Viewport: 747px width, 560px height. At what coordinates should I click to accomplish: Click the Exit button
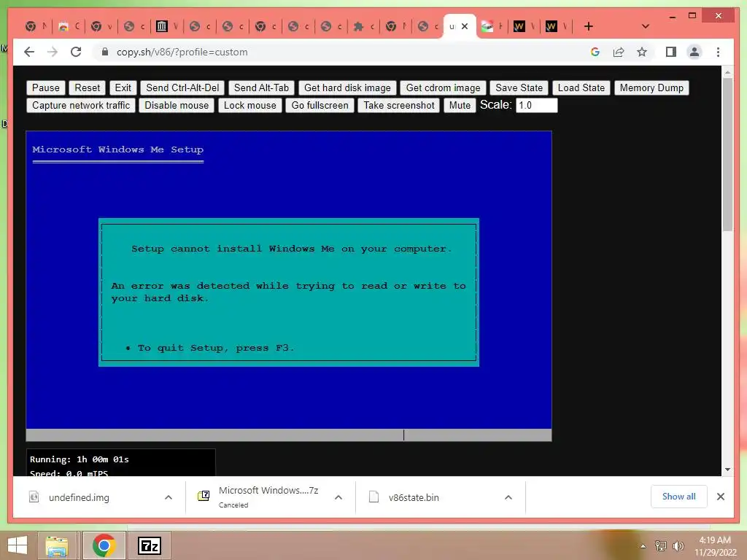123,87
